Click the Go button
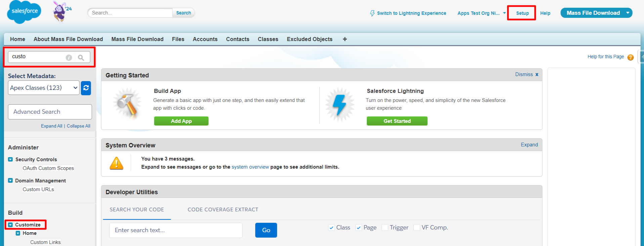This screenshot has height=246, width=644. pos(266,230)
